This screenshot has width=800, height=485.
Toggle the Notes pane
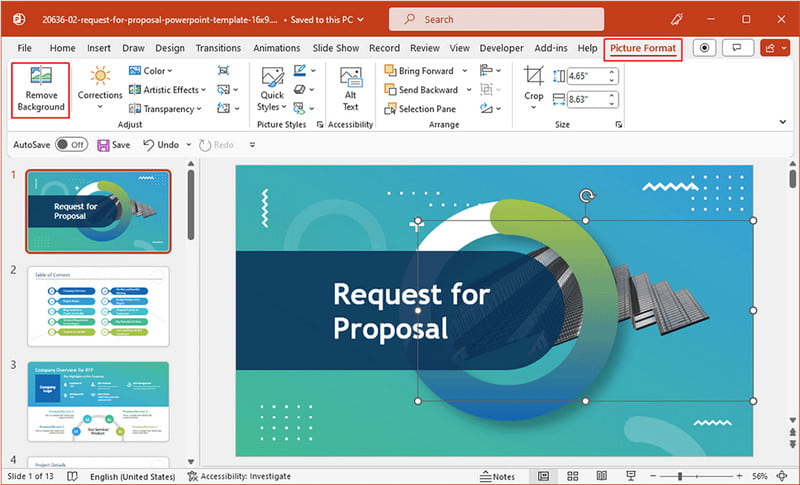point(498,476)
